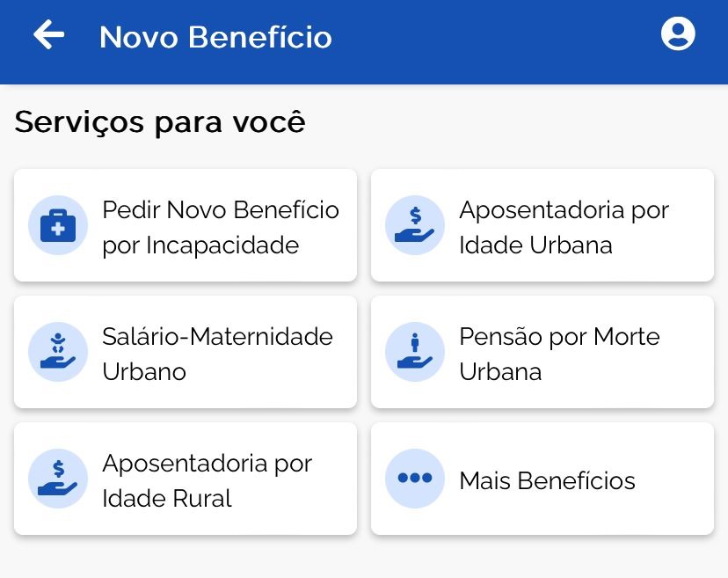Open Pedir Novo Benefício por Incapacidade
The image size is (728, 578).
coord(220,227)
